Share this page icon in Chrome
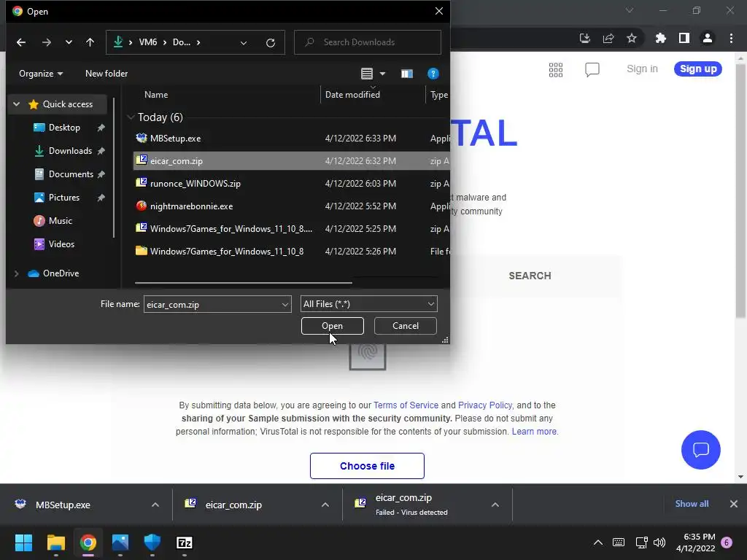 coord(608,38)
